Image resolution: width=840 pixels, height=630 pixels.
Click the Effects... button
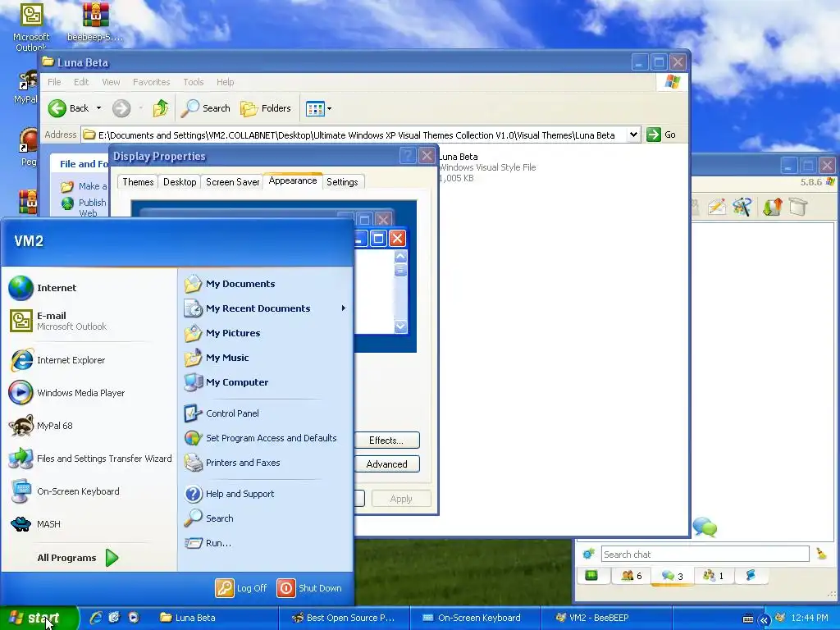pyautogui.click(x=386, y=441)
